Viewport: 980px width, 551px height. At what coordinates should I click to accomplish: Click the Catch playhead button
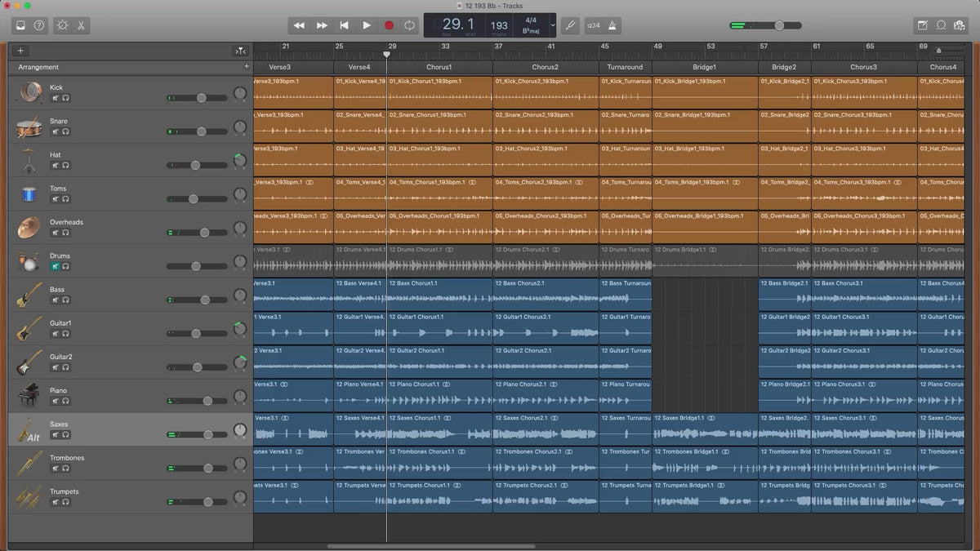[239, 51]
